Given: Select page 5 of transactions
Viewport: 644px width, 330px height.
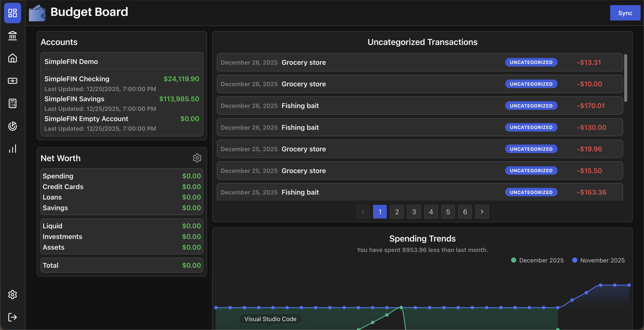Looking at the screenshot, I should coord(448,212).
